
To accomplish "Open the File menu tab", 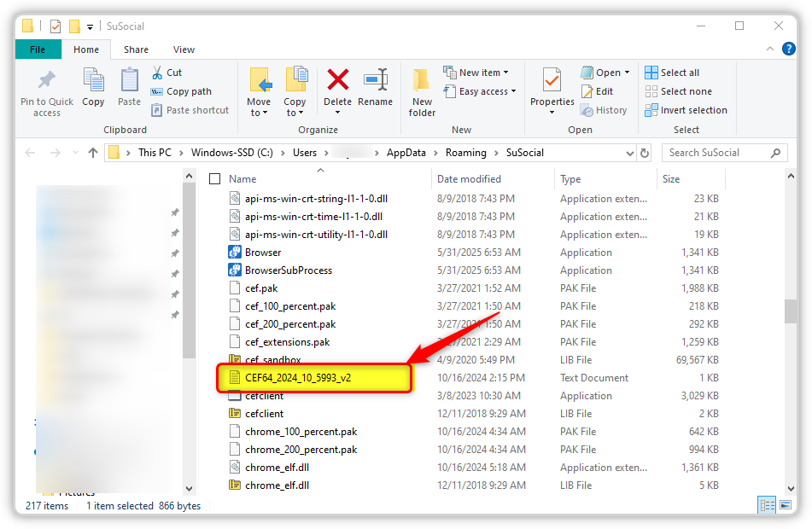I will tap(38, 49).
